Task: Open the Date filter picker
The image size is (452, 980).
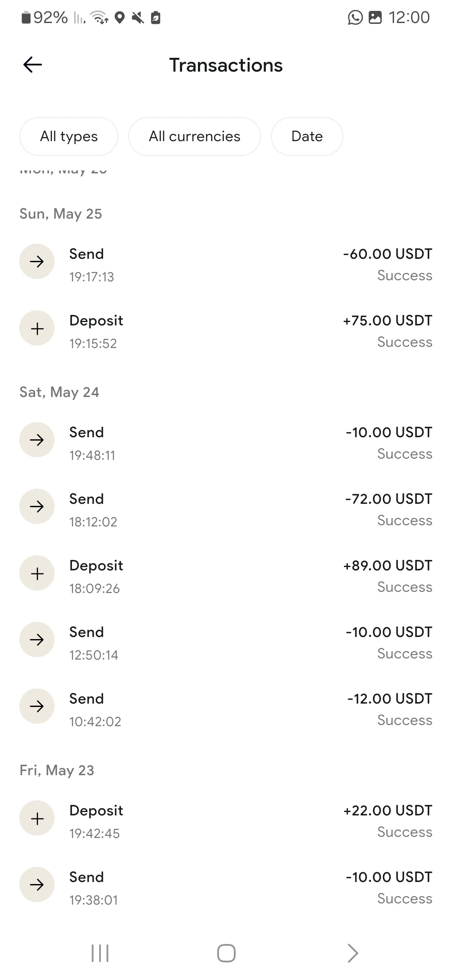Action: coord(307,137)
